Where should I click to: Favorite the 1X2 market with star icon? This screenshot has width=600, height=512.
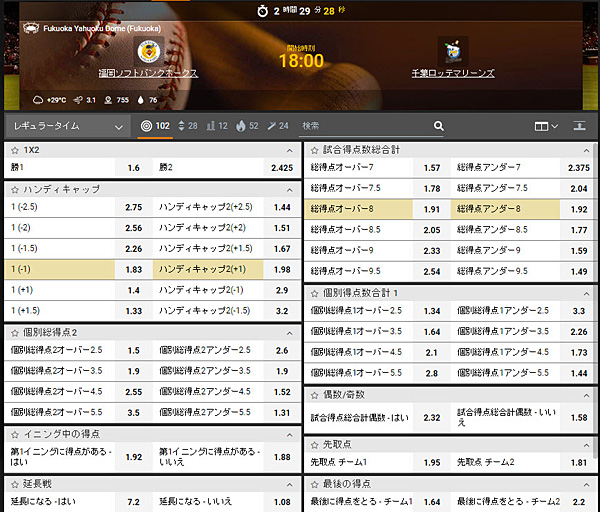coord(15,150)
